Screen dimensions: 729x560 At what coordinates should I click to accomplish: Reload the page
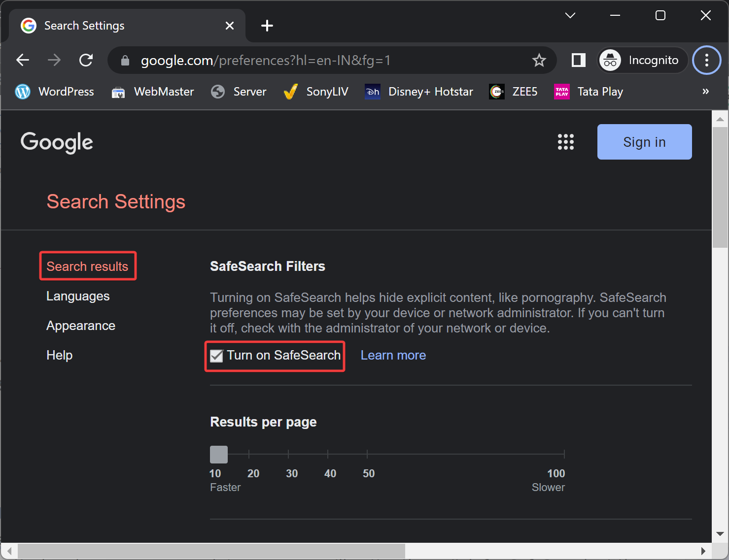pyautogui.click(x=86, y=60)
